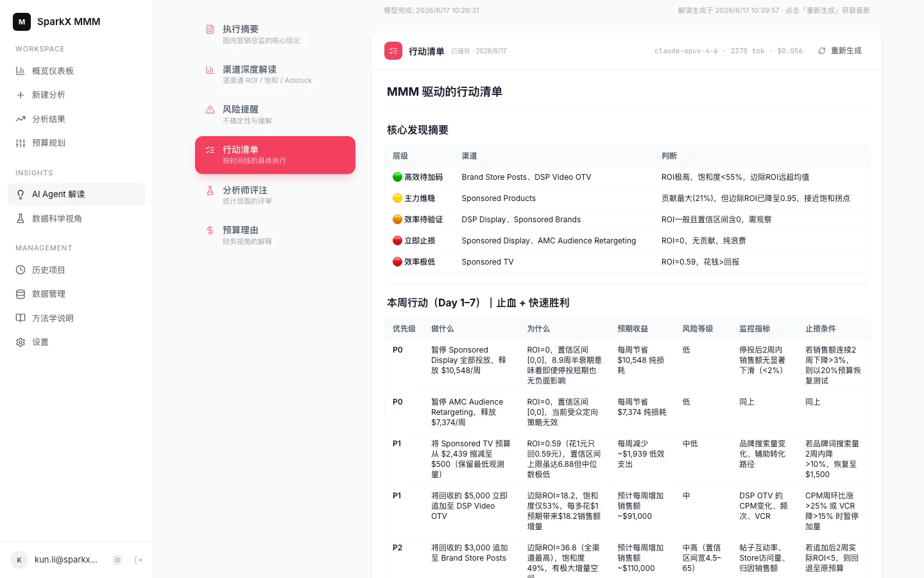Image resolution: width=924 pixels, height=578 pixels.
Task: Open 概览仪表板 from the sidebar
Action: (76, 71)
